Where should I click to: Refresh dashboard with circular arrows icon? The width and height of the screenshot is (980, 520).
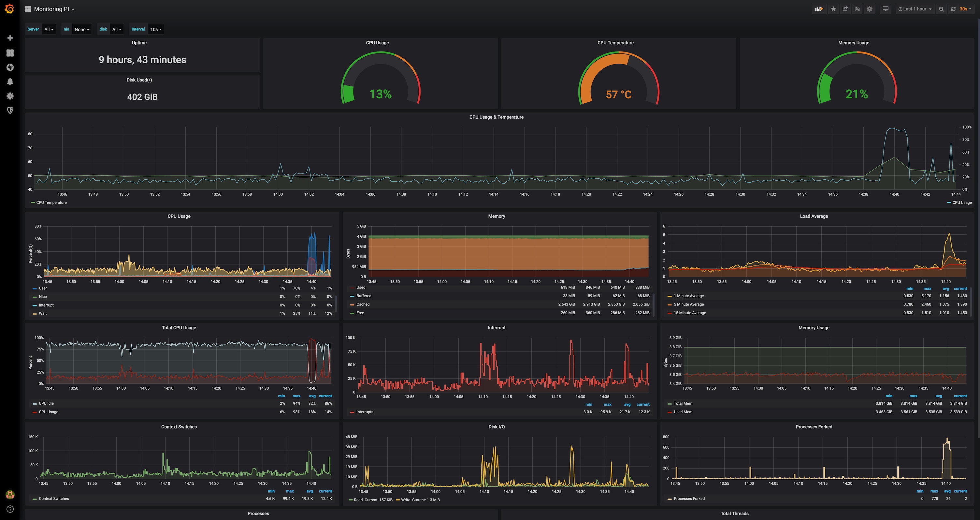pyautogui.click(x=953, y=9)
